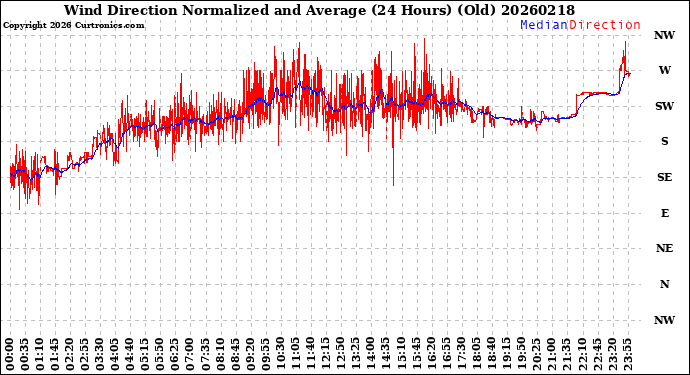Click the 05:50 time label
The image size is (690, 375).
(x=160, y=355)
